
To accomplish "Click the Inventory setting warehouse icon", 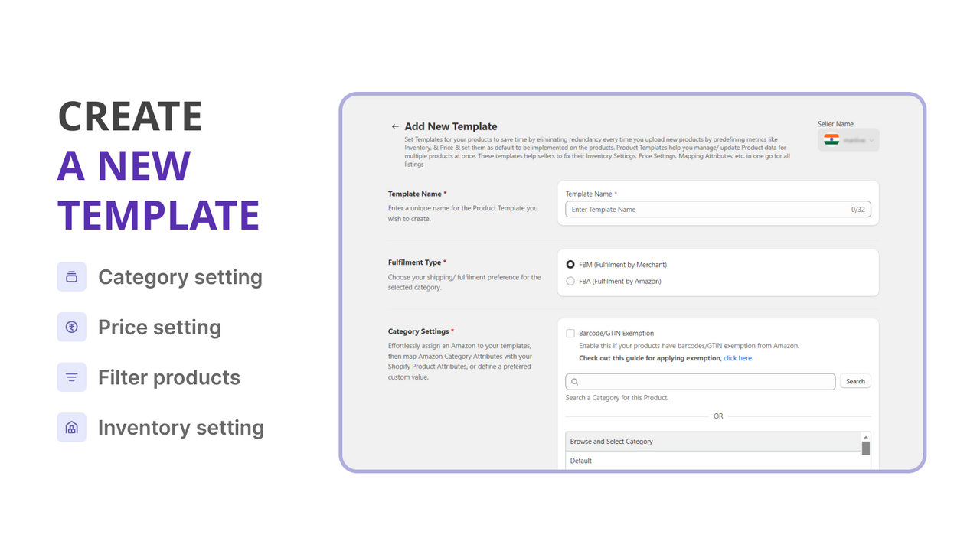I will pyautogui.click(x=71, y=427).
